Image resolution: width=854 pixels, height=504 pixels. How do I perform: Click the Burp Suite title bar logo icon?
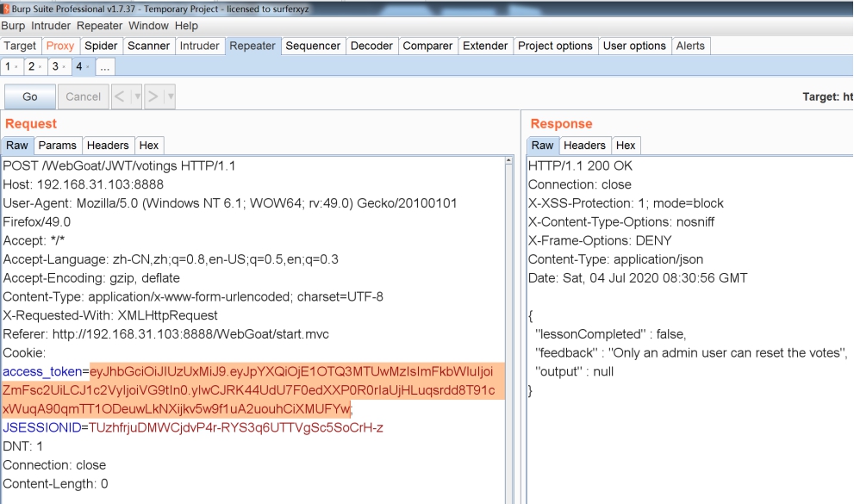6,9
